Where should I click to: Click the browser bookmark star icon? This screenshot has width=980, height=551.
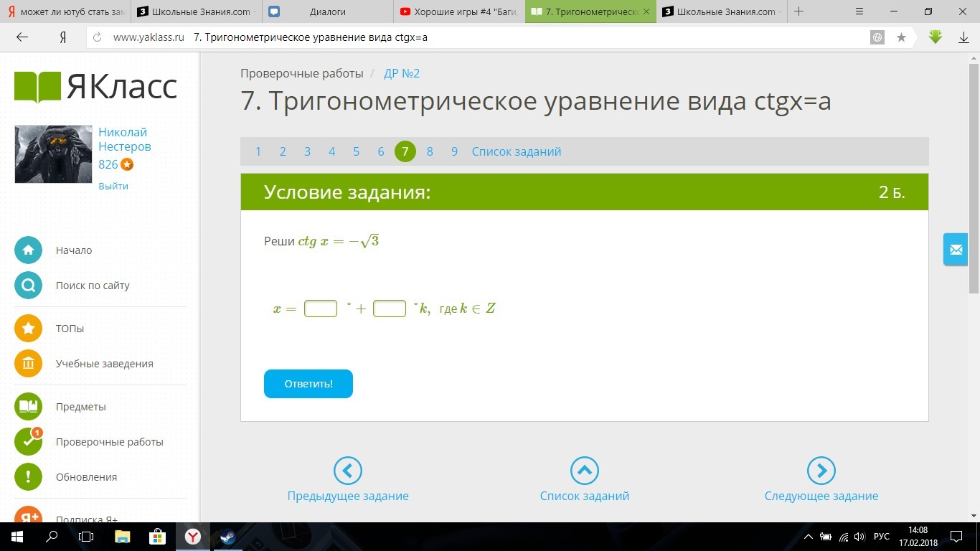[x=901, y=37]
